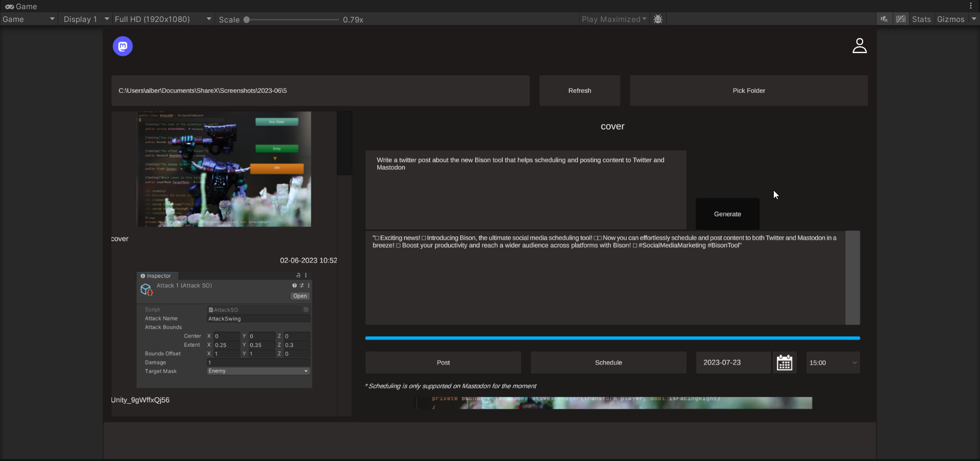
Task: Click the generated 'Exciting news' text area
Action: [x=605, y=278]
